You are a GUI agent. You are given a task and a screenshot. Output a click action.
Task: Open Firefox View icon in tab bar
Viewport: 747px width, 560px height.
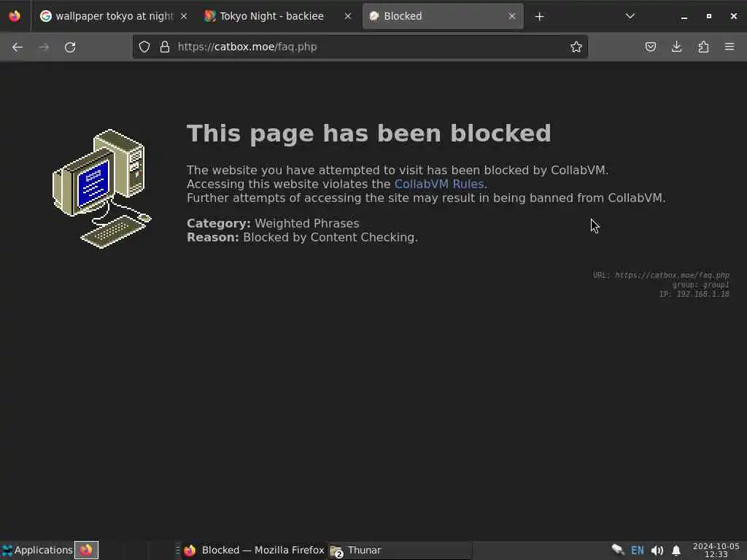pyautogui.click(x=15, y=16)
